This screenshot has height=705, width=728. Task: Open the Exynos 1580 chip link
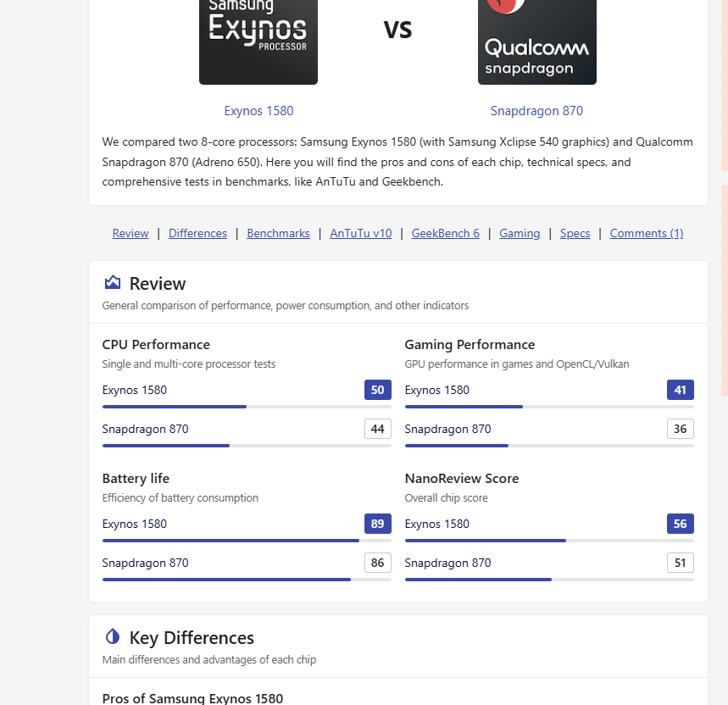click(258, 111)
